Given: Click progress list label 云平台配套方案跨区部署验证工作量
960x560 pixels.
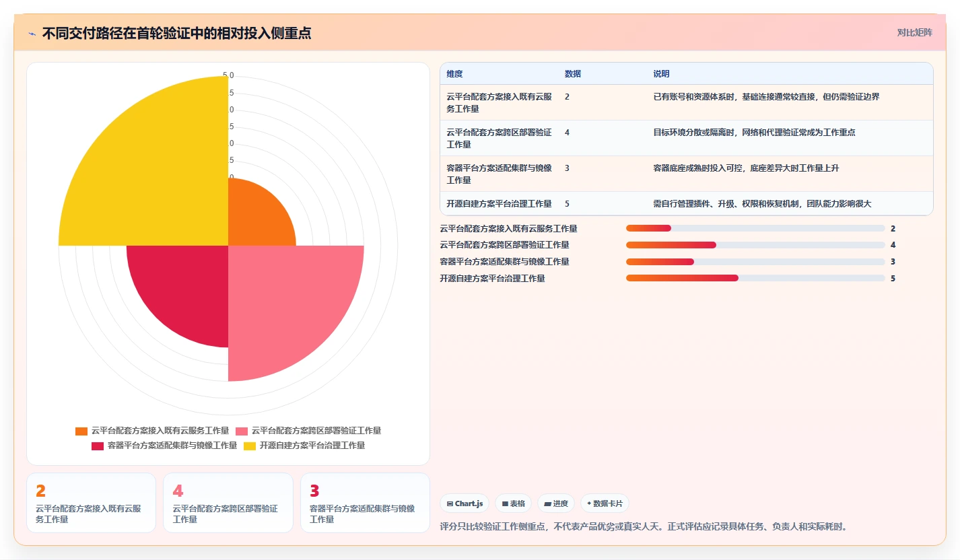Looking at the screenshot, I should tap(504, 245).
